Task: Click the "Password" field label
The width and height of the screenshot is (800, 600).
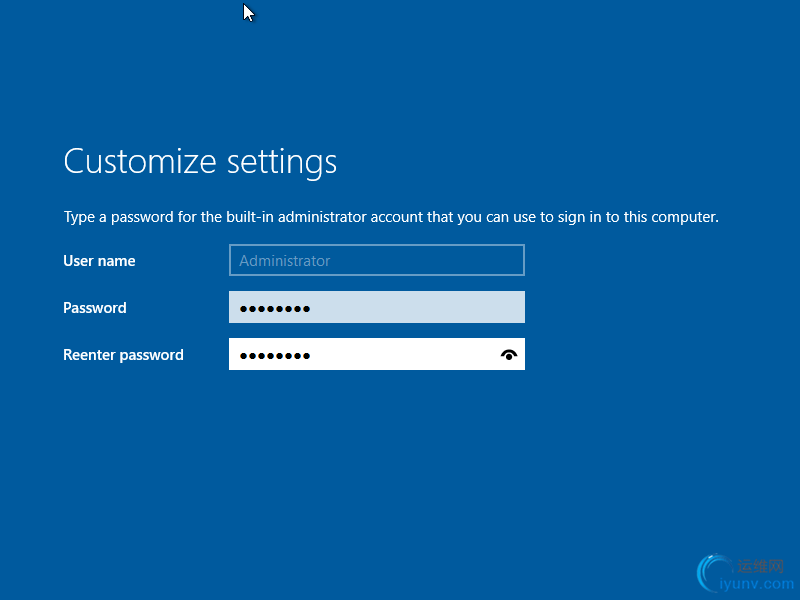Action: [95, 308]
